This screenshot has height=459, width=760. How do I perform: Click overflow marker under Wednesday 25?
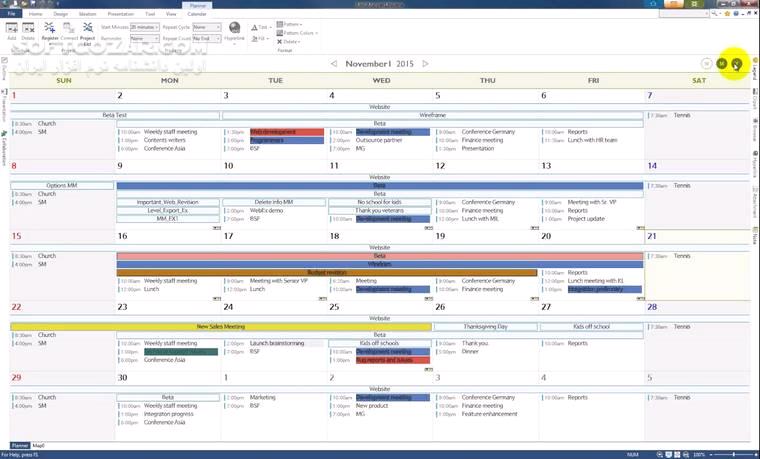[x=428, y=369]
